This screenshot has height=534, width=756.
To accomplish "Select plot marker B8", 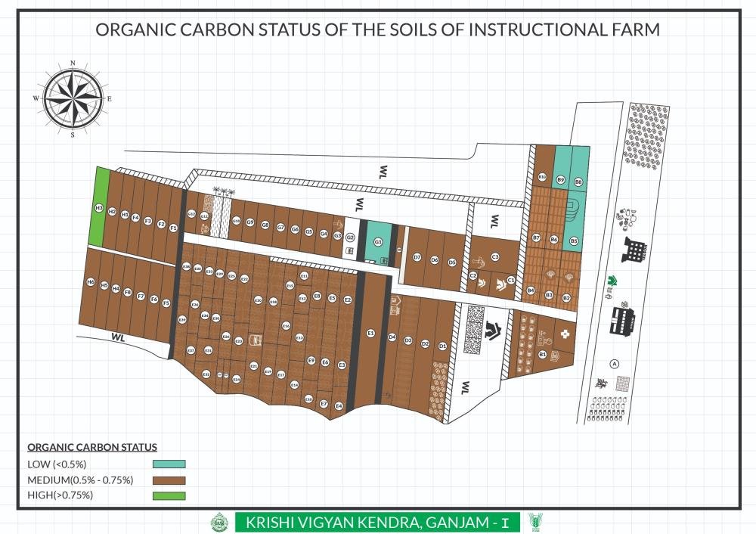I will click(579, 182).
